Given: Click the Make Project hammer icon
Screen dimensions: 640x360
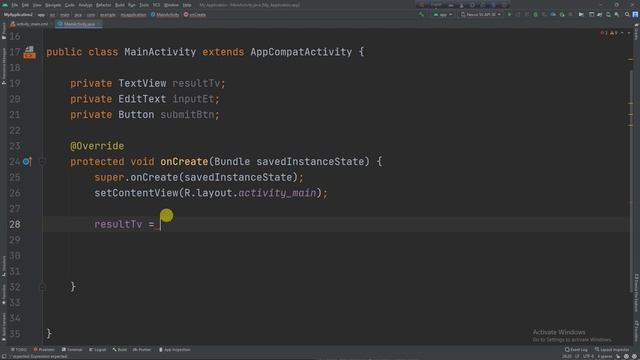Looking at the screenshot, I should [x=421, y=14].
